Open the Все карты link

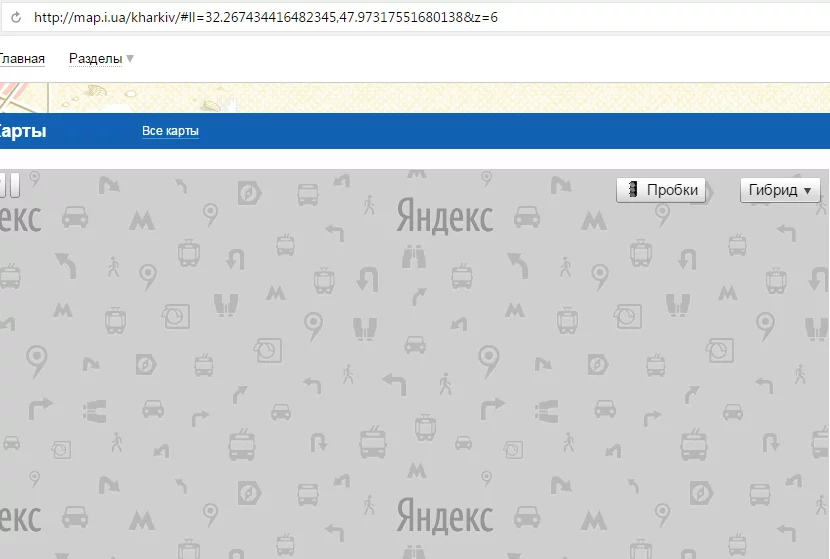(x=170, y=131)
